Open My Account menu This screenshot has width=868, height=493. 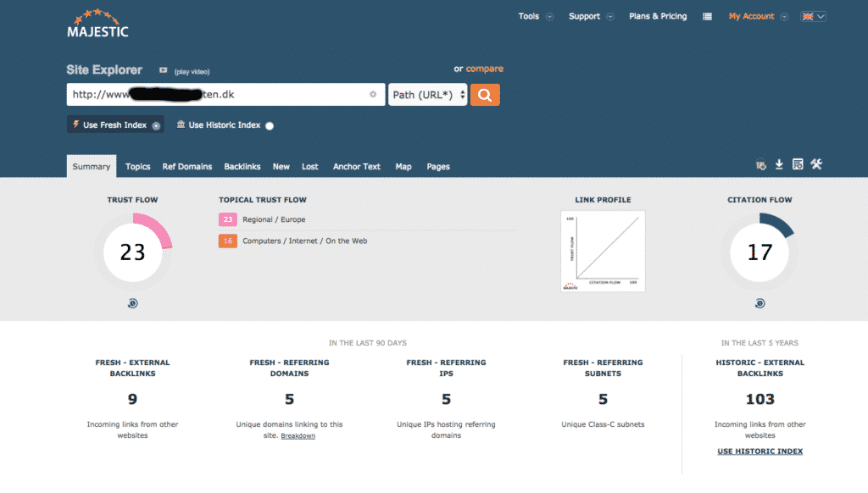751,16
